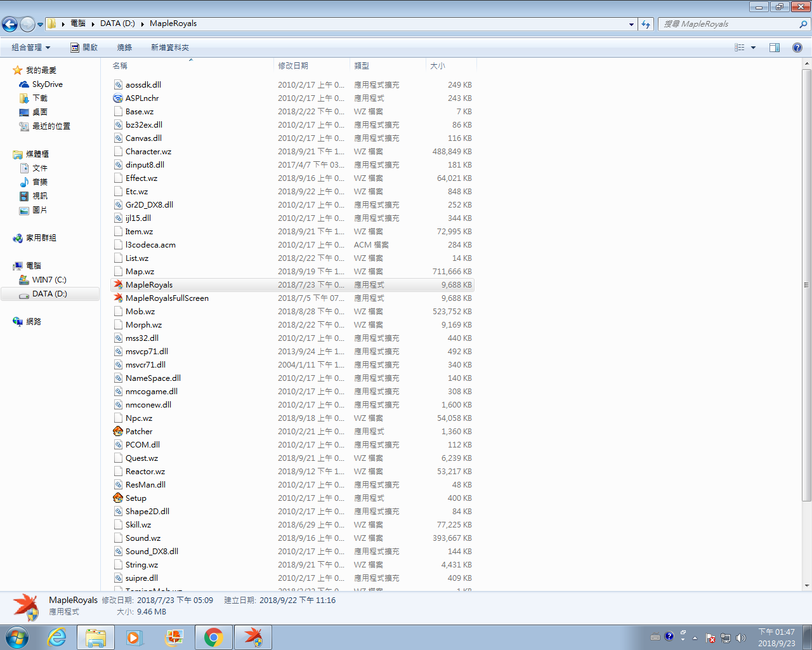The width and height of the screenshot is (812, 650).
Task: Sort files by the Size column header
Action: (x=451, y=65)
